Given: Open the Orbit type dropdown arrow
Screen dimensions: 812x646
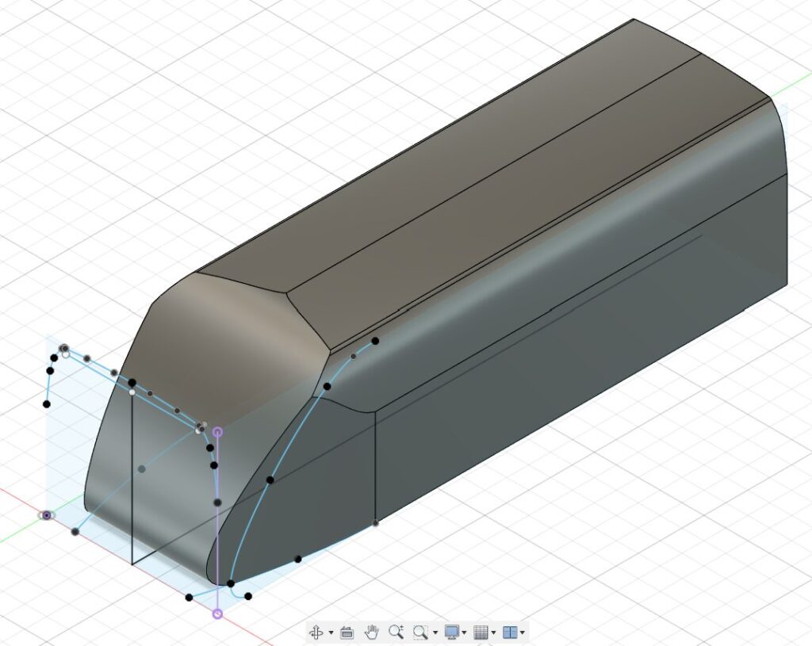Looking at the screenshot, I should 331,633.
